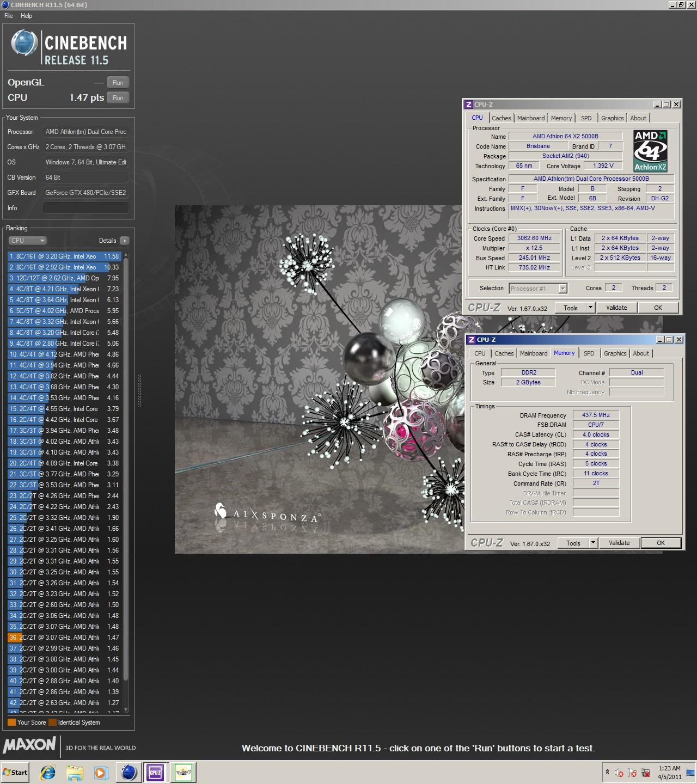Click the ranking Details arrow button
697x784 pixels.
(125, 240)
